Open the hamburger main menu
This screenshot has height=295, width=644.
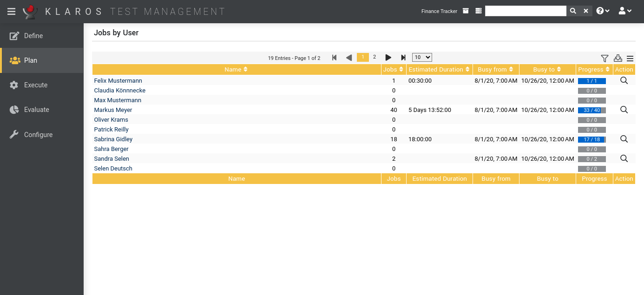point(12,11)
